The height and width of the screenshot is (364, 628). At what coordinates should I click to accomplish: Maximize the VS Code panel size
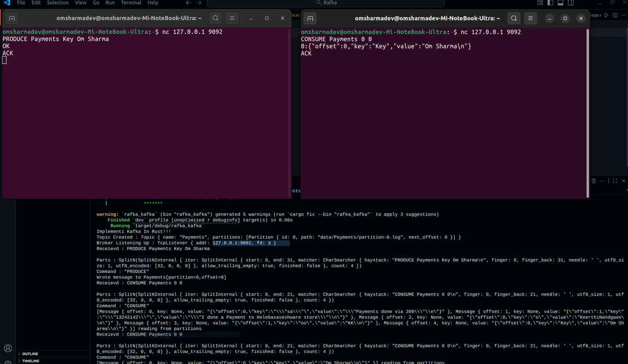click(615, 181)
